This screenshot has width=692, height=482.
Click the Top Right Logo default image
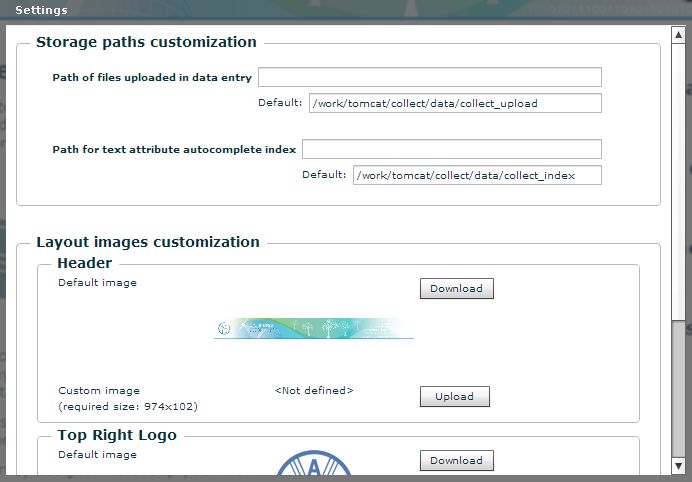pyautogui.click(x=314, y=463)
